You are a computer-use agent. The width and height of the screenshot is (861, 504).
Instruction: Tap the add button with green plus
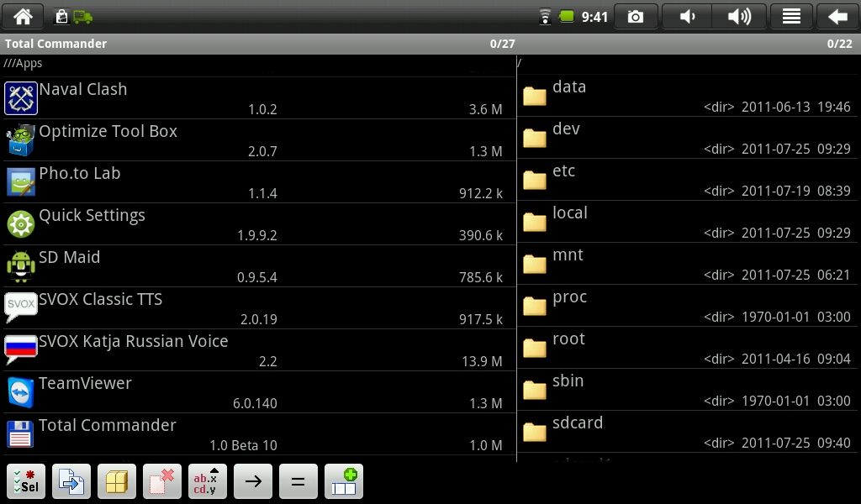(x=344, y=481)
